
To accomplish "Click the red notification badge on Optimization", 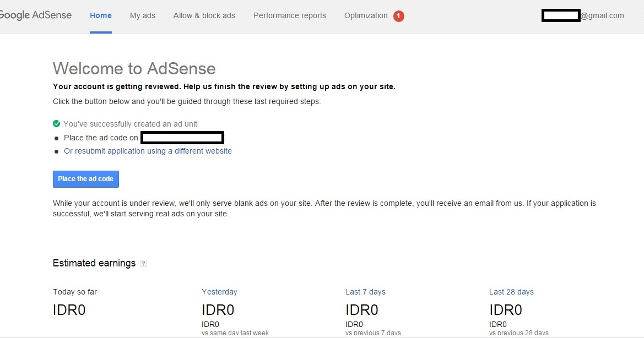I will pyautogui.click(x=398, y=16).
